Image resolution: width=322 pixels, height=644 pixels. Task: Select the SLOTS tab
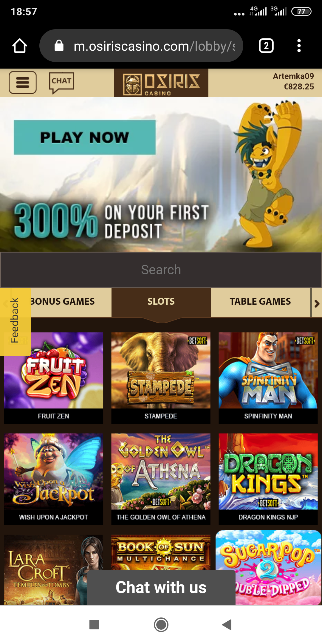point(161,302)
